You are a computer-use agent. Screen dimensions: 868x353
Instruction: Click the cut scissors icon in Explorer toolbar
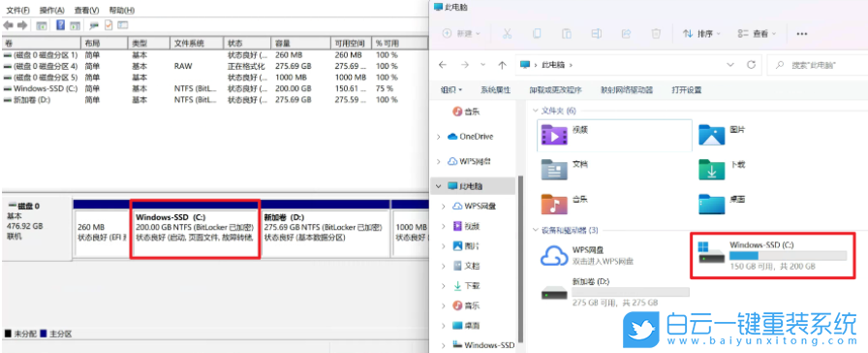507,34
